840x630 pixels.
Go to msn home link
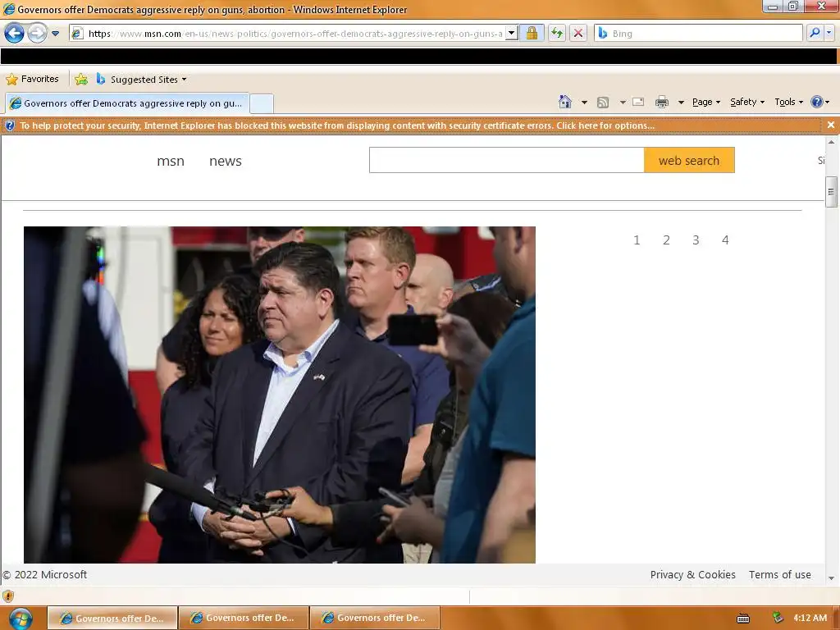(x=171, y=161)
